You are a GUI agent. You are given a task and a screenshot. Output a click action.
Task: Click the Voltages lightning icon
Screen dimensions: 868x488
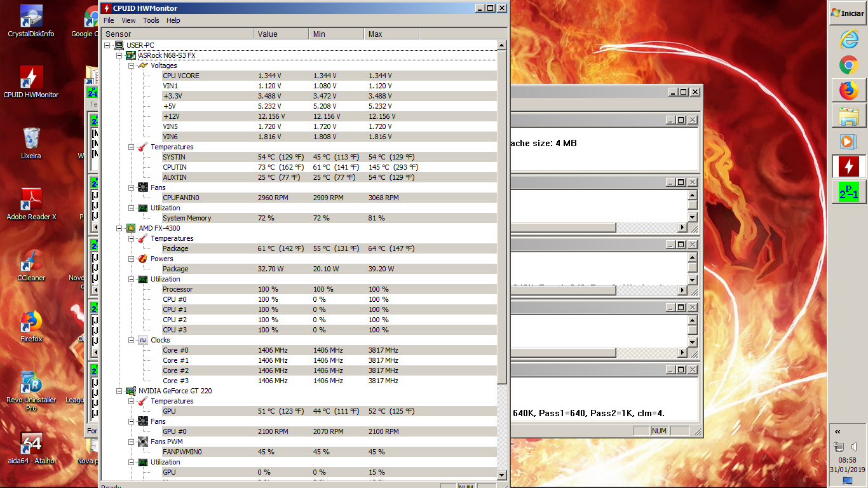(143, 65)
